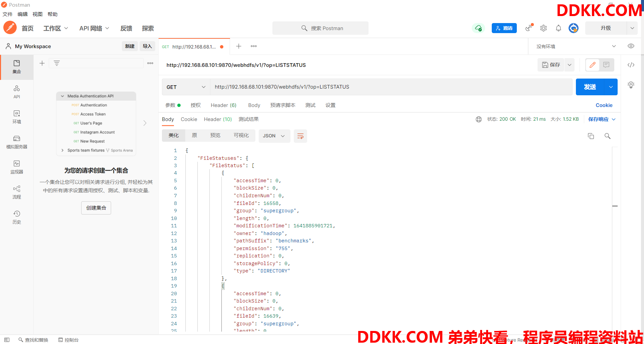
Task: Open the GET method dropdown
Action: point(186,87)
